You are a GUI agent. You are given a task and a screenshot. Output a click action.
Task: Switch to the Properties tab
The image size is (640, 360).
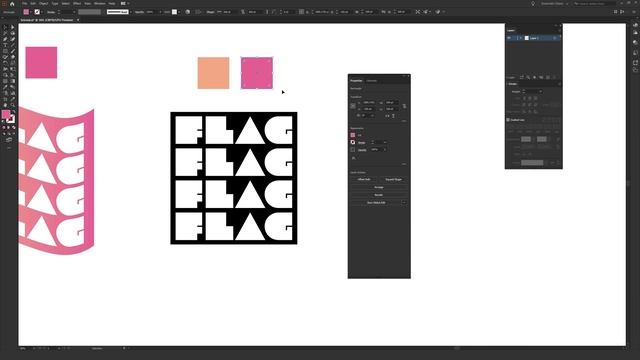(x=356, y=81)
